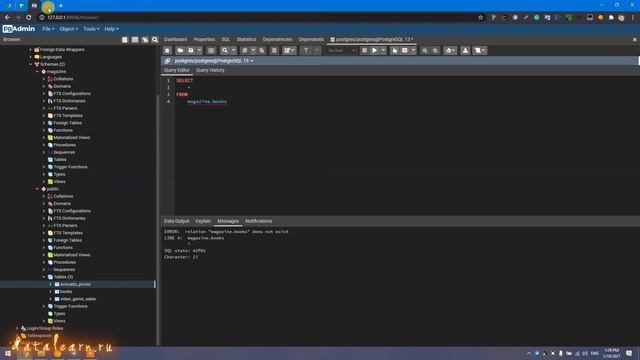Image resolution: width=640 pixels, height=360 pixels.
Task: Click the Rollback transaction icon
Action: tap(436, 51)
